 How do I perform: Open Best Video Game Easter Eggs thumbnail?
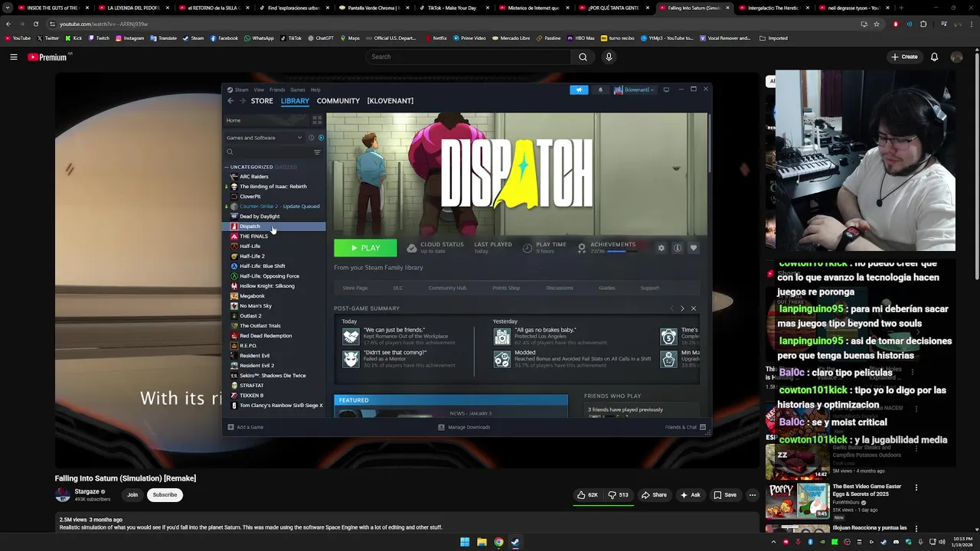tap(797, 500)
